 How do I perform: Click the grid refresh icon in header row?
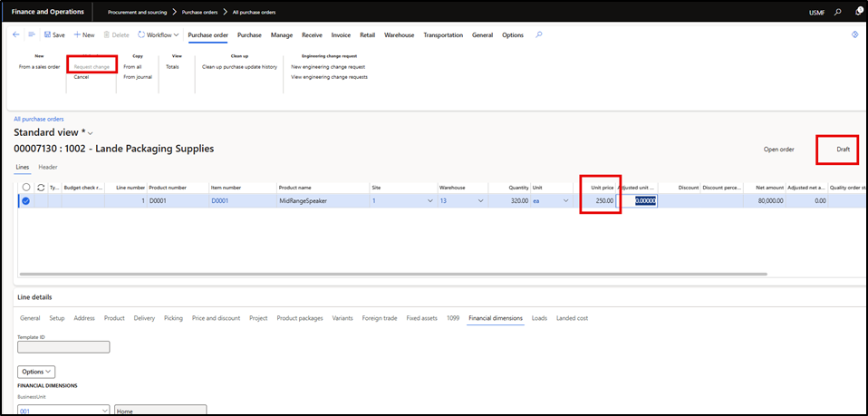pos(41,187)
